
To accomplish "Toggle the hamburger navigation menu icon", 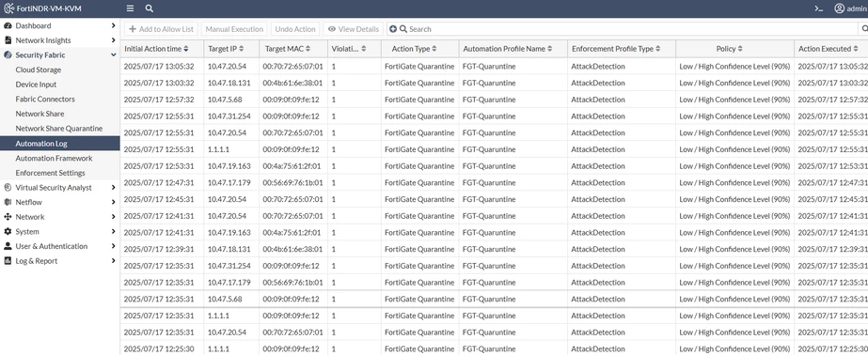I will (130, 8).
